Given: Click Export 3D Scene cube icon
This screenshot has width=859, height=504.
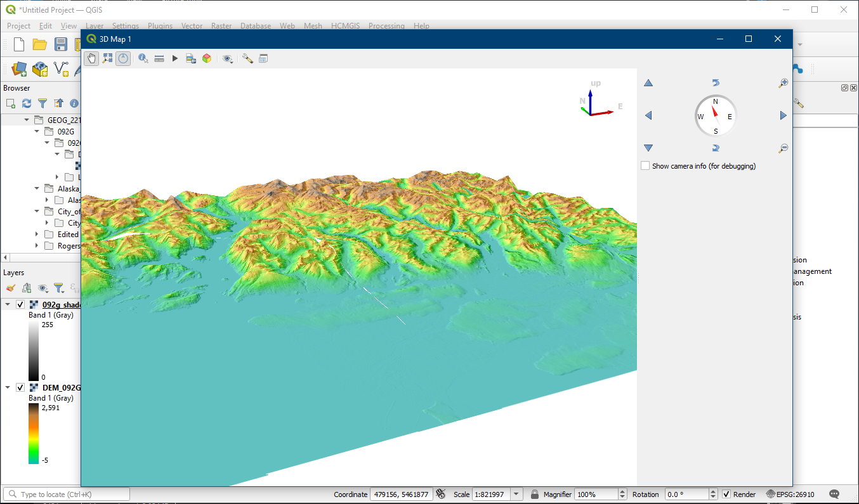Looking at the screenshot, I should [206, 58].
